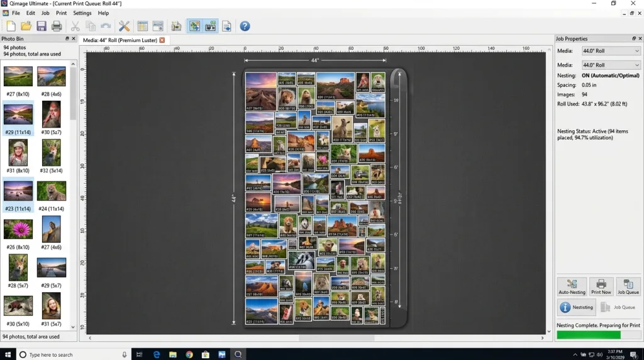Click canvas horizontal scroll left arrow

(90, 338)
